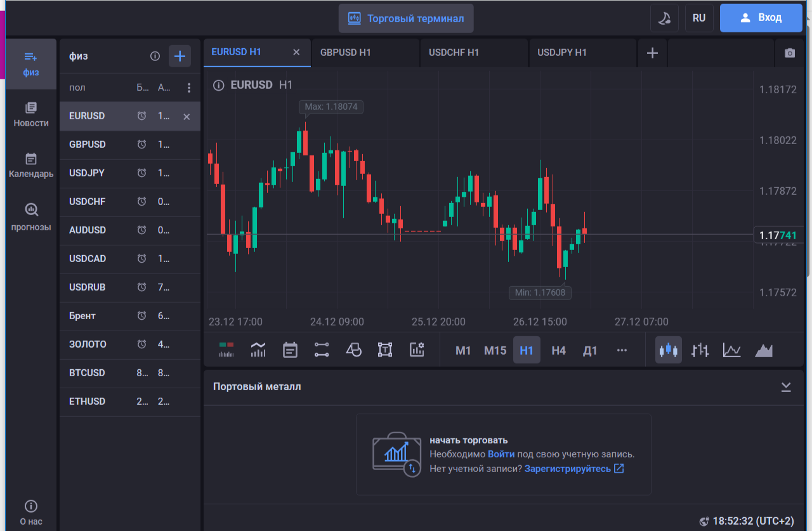Screen dimensions: 812x531
Task: Expand more timeframes with ellipsis button
Action: [622, 350]
